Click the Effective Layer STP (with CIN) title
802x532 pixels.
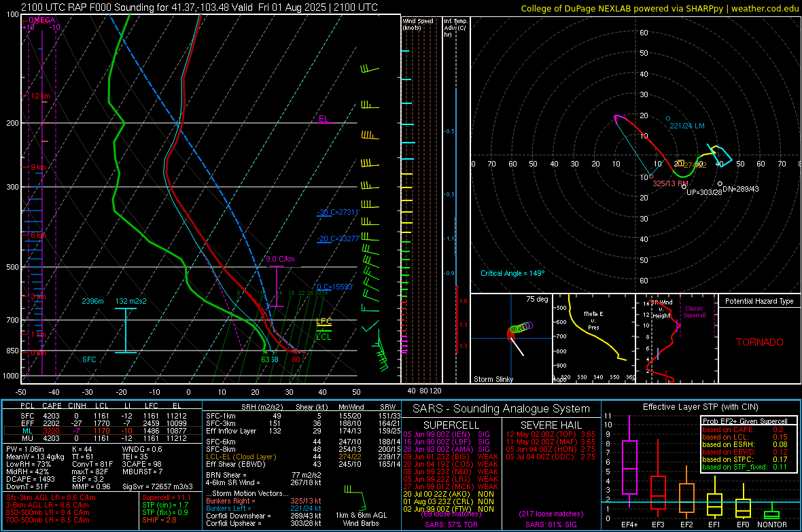click(700, 407)
